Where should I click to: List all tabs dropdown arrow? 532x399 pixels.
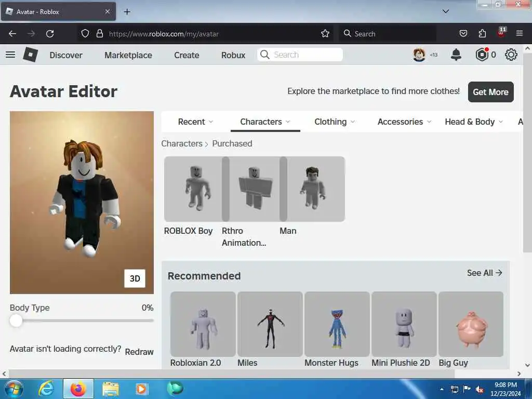click(446, 11)
